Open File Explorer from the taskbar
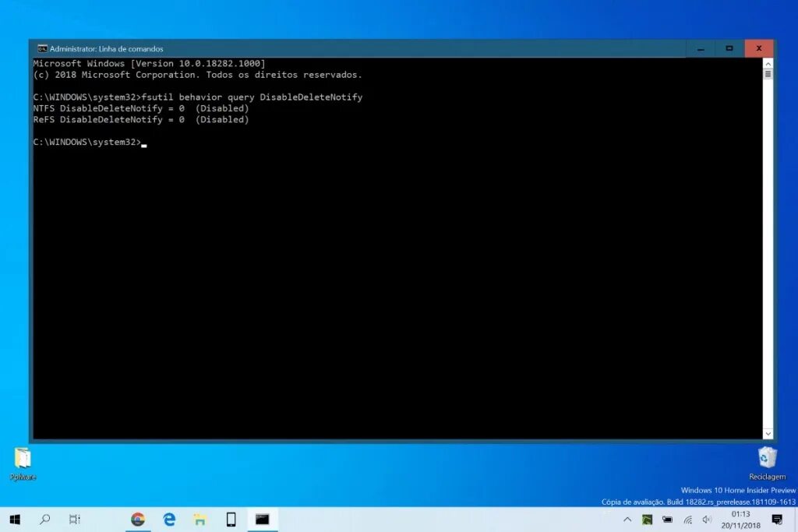The height and width of the screenshot is (532, 798). click(x=200, y=519)
